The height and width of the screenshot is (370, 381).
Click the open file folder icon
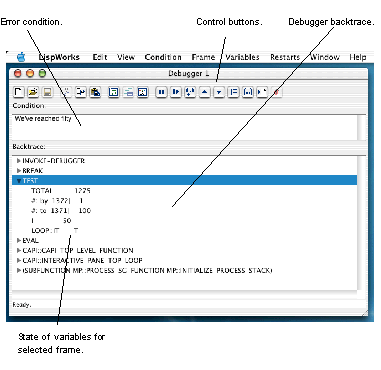click(33, 92)
